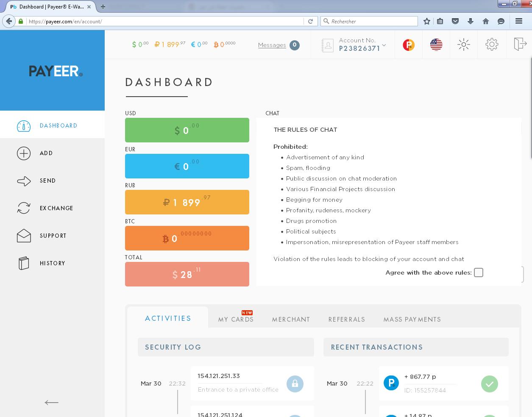The width and height of the screenshot is (532, 417).
Task: Click the green checkmark on +867.77 transaction
Action: pos(490,384)
